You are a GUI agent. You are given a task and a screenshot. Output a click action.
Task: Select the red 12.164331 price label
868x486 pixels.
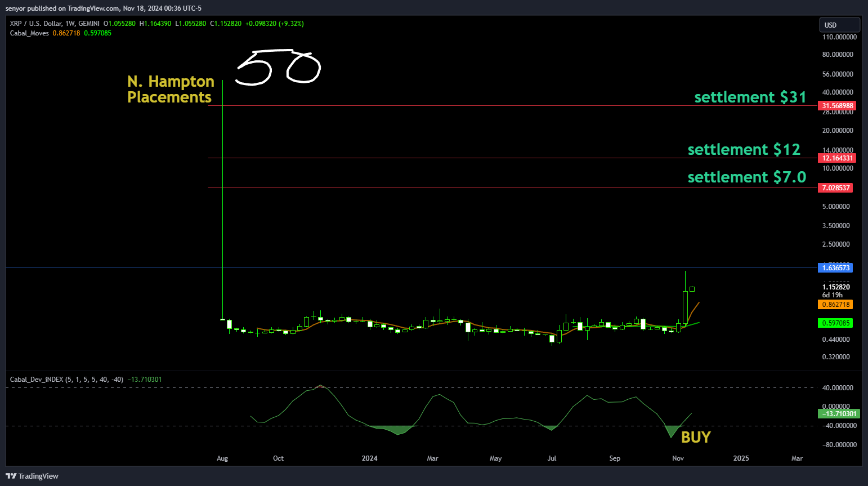pos(836,158)
